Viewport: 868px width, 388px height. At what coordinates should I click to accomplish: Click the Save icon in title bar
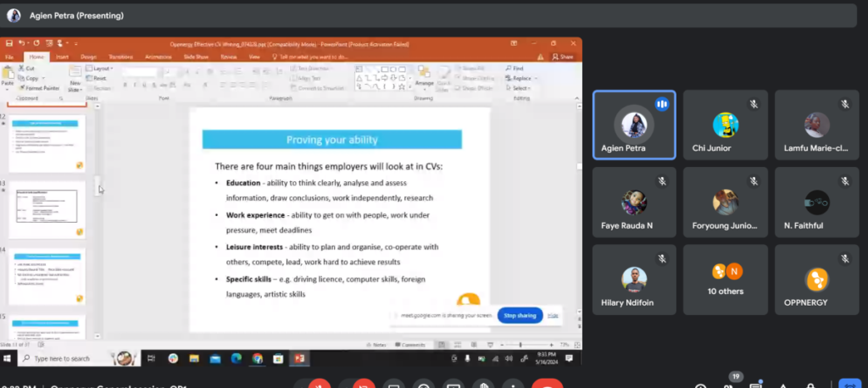[8, 42]
